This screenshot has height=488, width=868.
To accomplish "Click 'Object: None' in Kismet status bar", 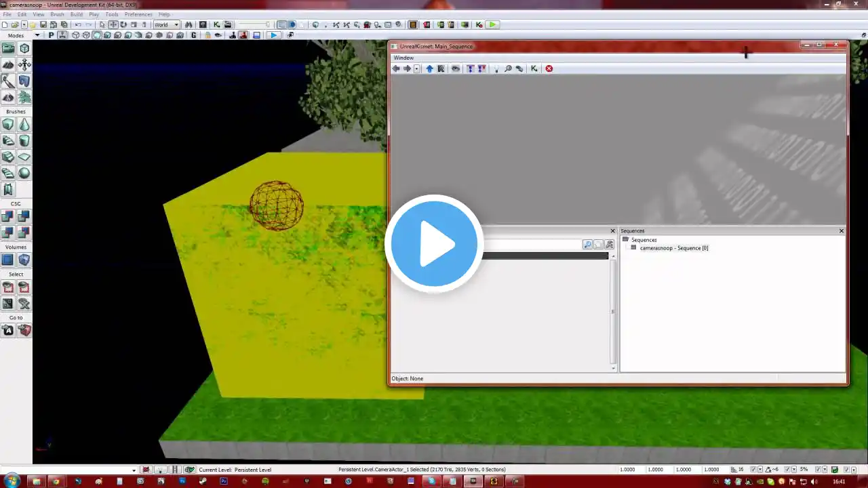I will pos(407,379).
